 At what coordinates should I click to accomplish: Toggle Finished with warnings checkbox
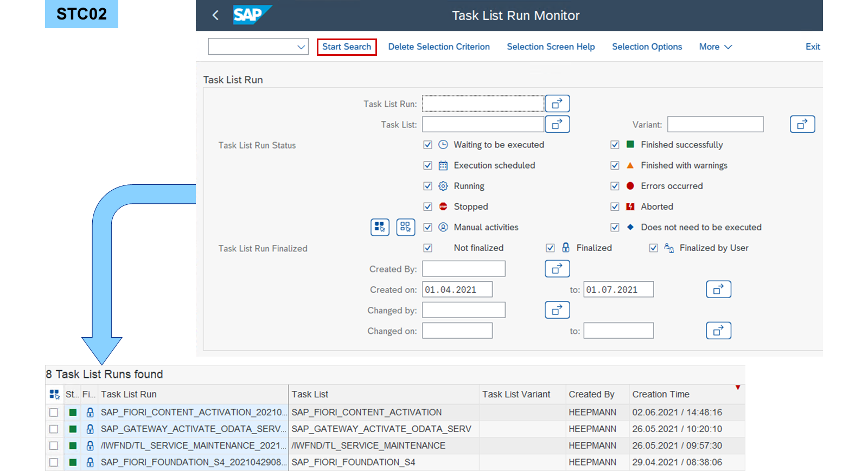pyautogui.click(x=615, y=165)
